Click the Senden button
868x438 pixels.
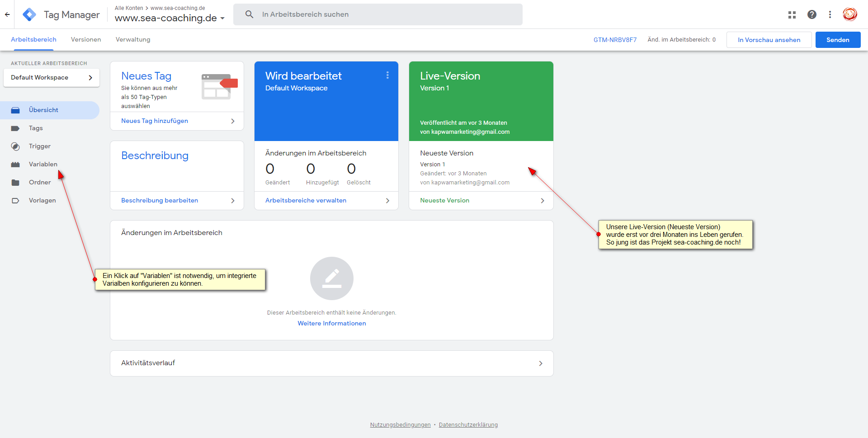838,40
